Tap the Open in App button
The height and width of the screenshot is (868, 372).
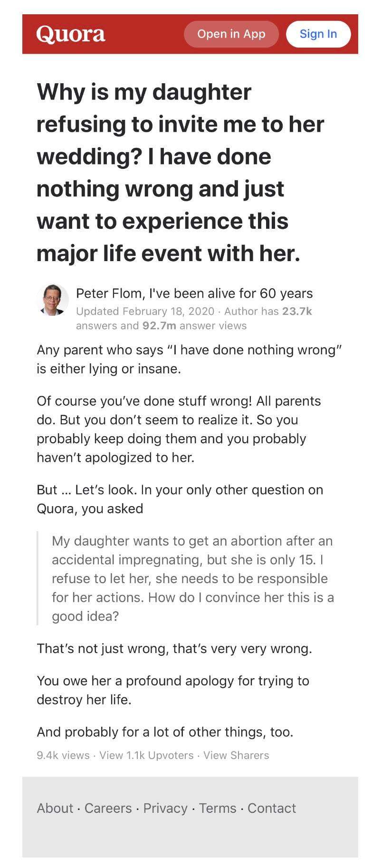231,34
